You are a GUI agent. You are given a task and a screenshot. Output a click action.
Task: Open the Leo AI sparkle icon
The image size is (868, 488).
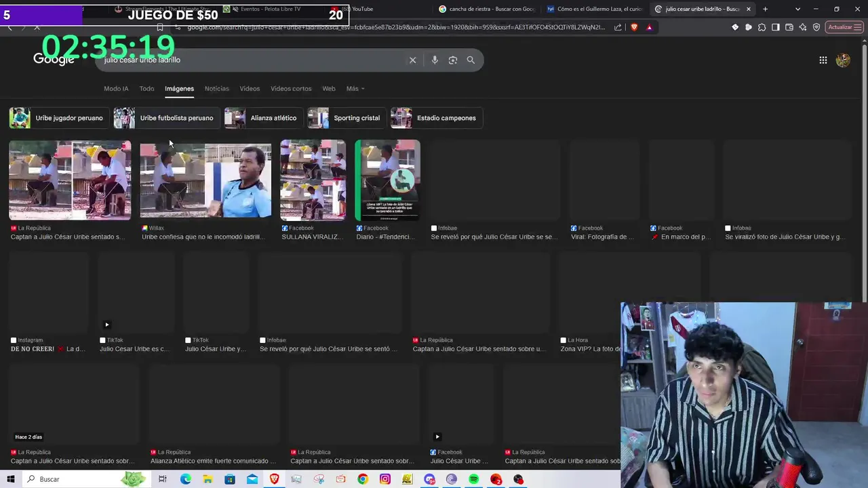click(803, 27)
